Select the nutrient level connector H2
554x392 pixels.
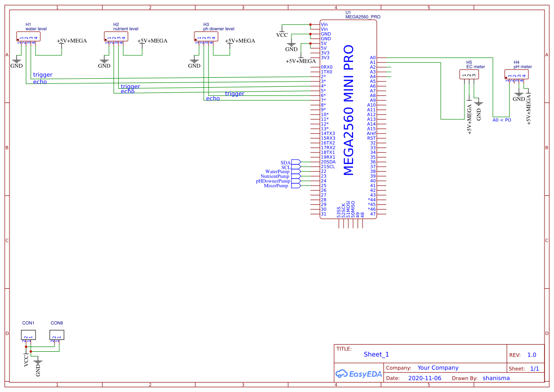coord(116,36)
